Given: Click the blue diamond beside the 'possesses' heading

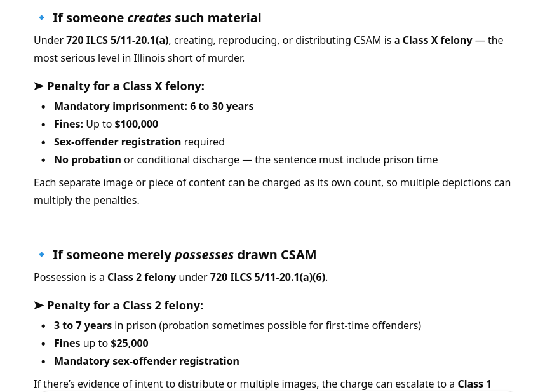Looking at the screenshot, I should click(42, 255).
